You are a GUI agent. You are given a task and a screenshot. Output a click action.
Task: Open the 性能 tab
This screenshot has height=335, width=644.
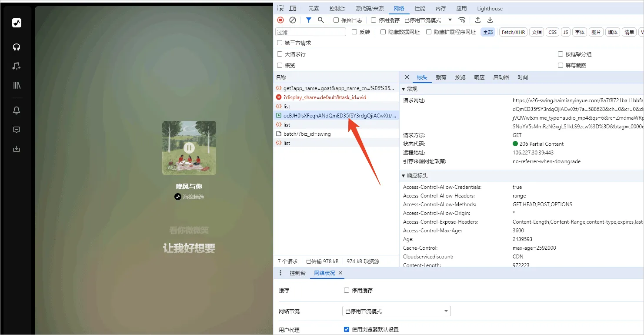(x=420, y=8)
